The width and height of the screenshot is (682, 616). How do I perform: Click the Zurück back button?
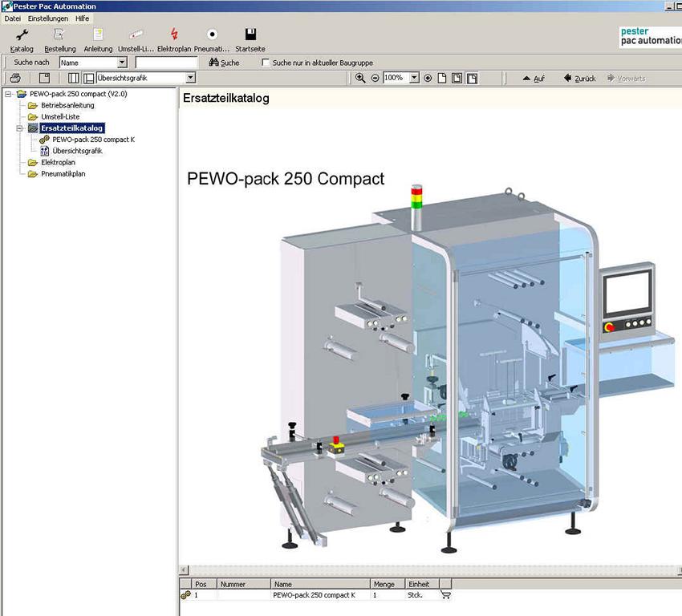point(580,79)
